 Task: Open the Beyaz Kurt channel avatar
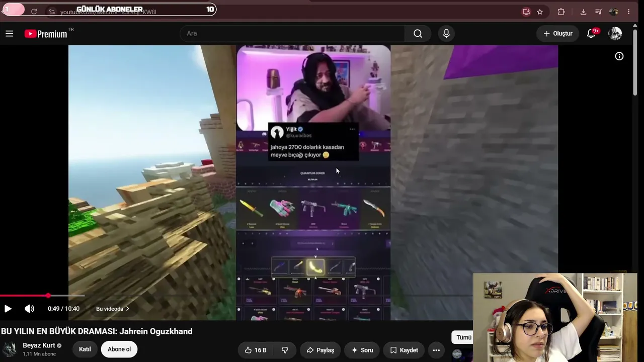[10, 349]
